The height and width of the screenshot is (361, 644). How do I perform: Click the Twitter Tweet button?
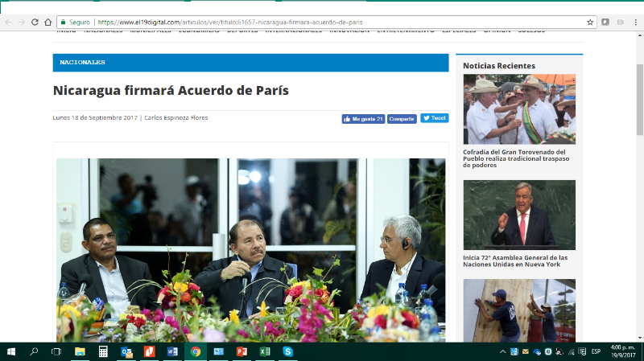click(x=434, y=118)
